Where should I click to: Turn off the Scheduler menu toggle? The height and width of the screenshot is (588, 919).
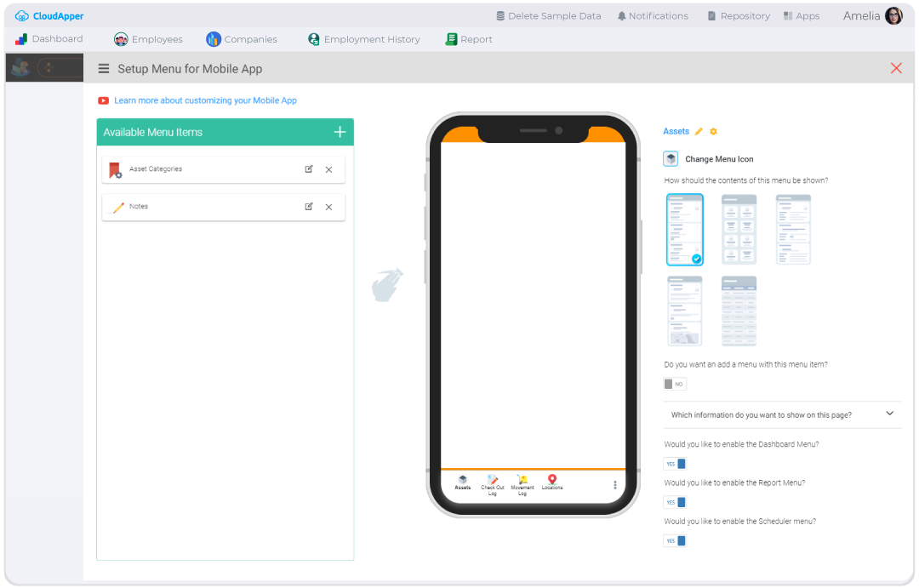point(675,540)
